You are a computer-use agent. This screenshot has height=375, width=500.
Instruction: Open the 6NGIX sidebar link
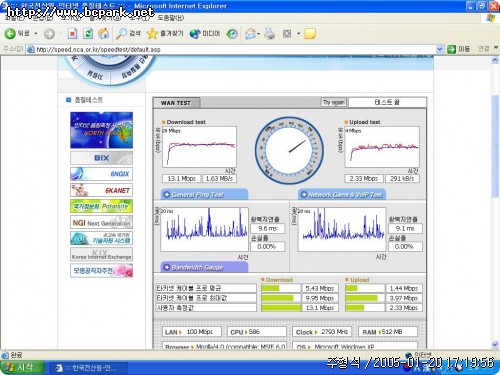tap(101, 174)
